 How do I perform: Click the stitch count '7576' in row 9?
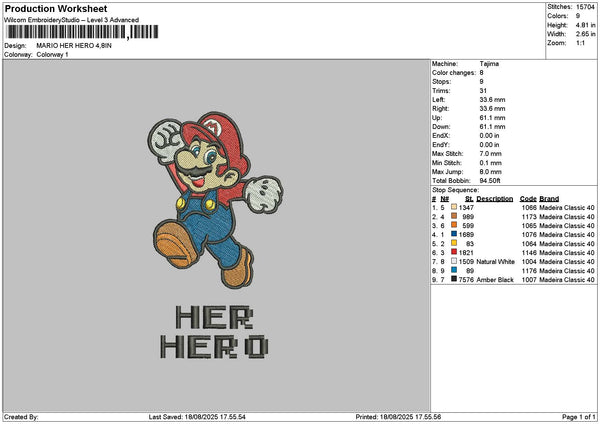coord(466,280)
